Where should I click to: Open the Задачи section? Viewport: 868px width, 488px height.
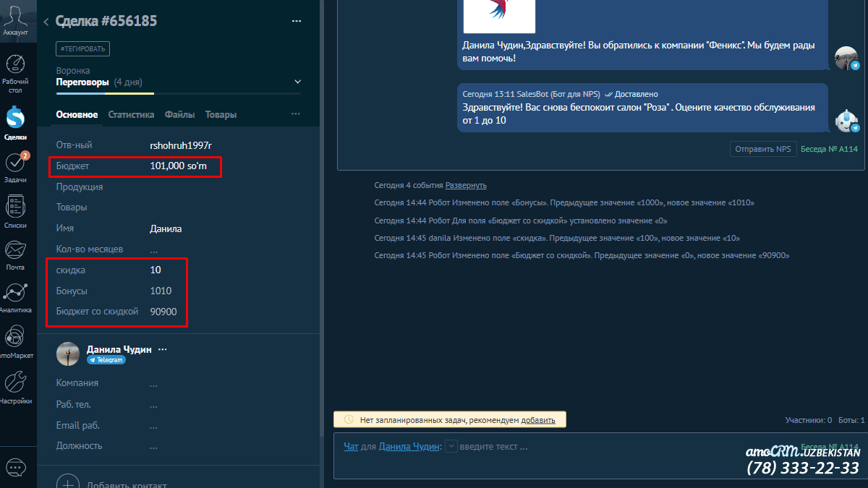coord(15,167)
